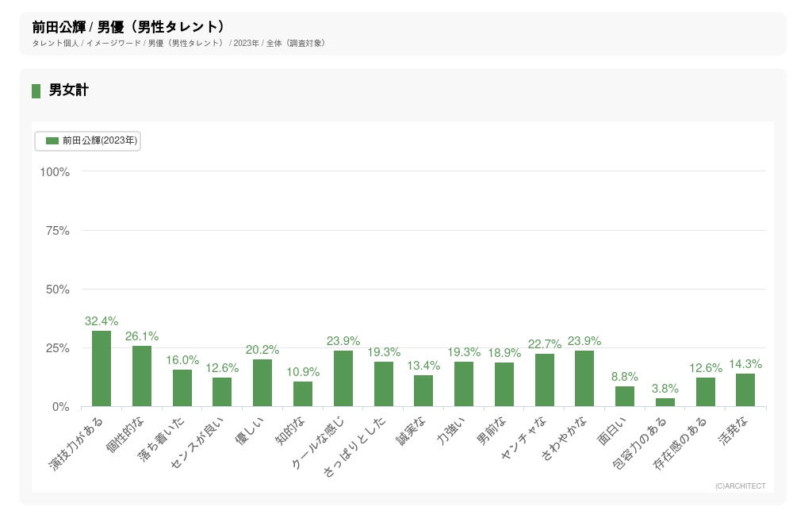
Task: Select the 落ち着いた bar at 16.0%
Action: pos(182,388)
